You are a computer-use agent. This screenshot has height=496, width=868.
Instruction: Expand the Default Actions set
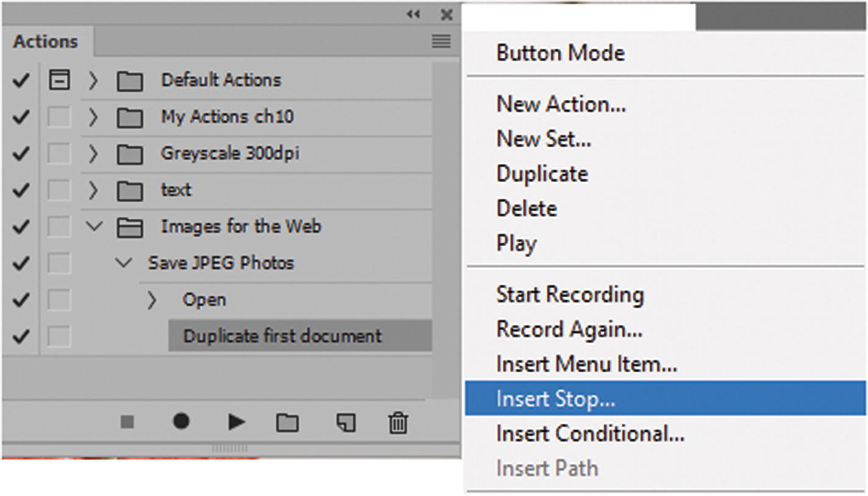(93, 80)
